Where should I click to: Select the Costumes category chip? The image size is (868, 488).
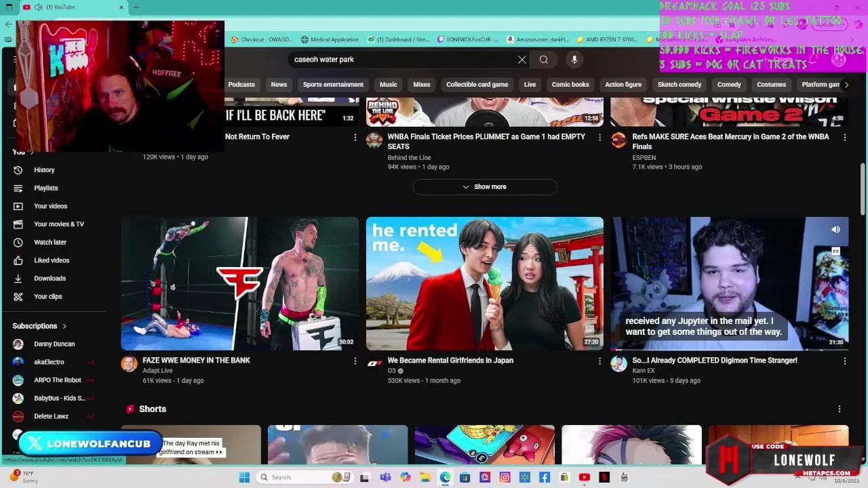pyautogui.click(x=771, y=85)
